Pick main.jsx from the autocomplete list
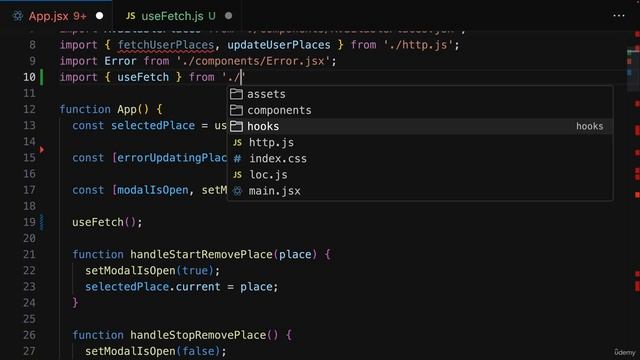The image size is (640, 360). (420, 191)
